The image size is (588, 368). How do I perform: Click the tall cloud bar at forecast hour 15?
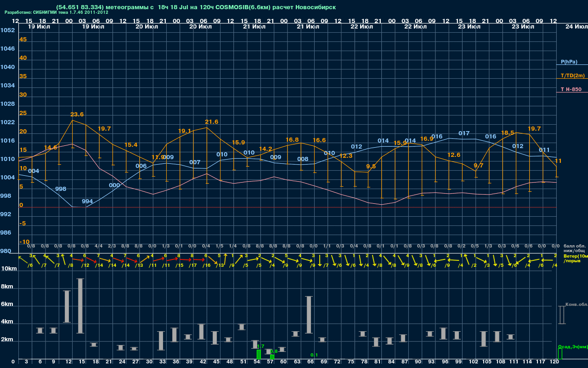80,306
